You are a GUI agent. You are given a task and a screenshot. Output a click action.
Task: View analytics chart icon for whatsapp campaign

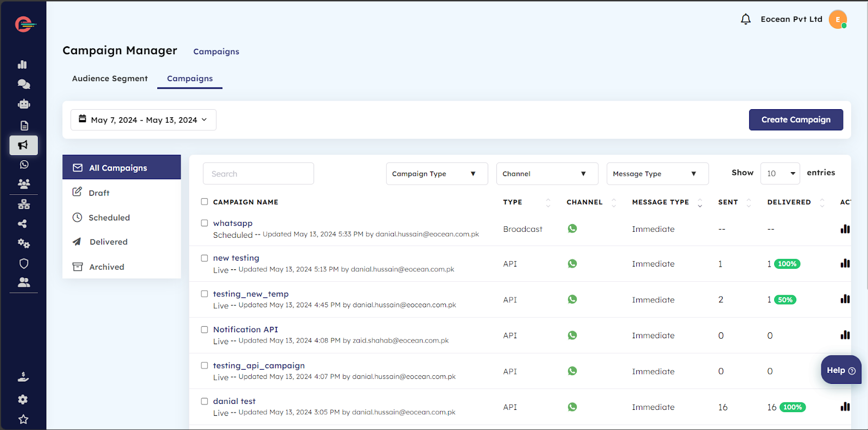point(845,229)
